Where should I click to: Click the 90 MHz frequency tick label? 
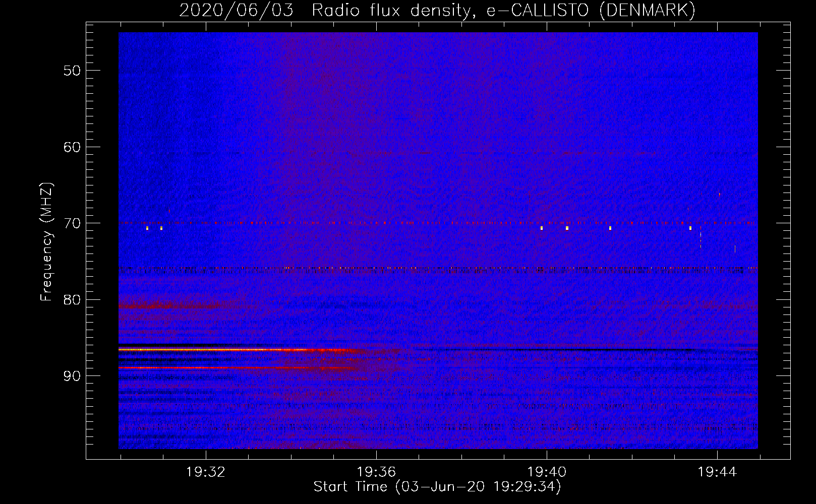(72, 376)
